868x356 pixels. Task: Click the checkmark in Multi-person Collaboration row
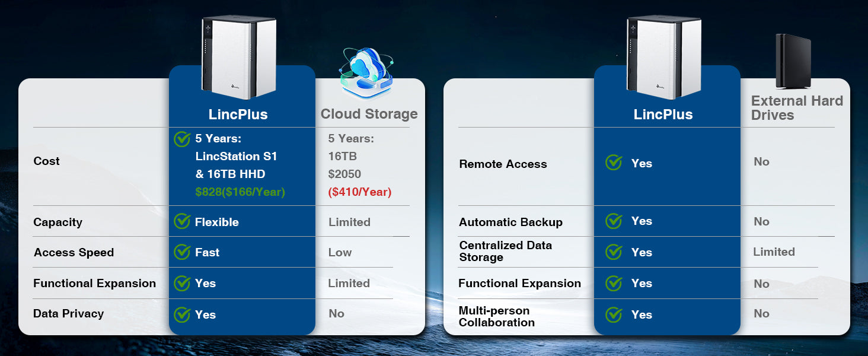tap(614, 314)
